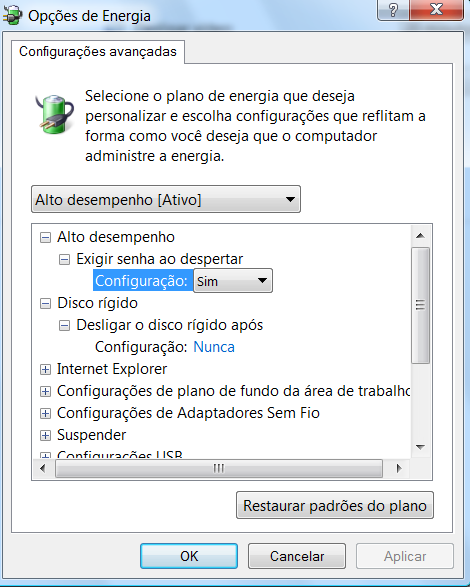Click the horizontal scrollbar right arrow
This screenshot has width=470, height=587.
(399, 468)
